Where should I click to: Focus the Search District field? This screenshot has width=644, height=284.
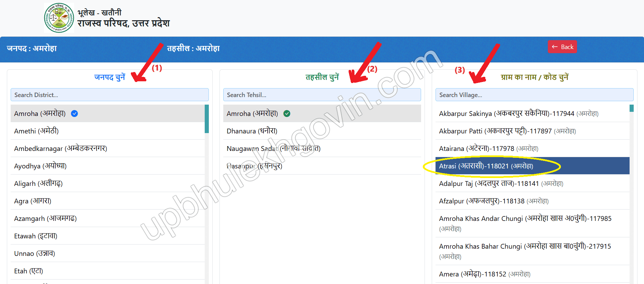[110, 95]
